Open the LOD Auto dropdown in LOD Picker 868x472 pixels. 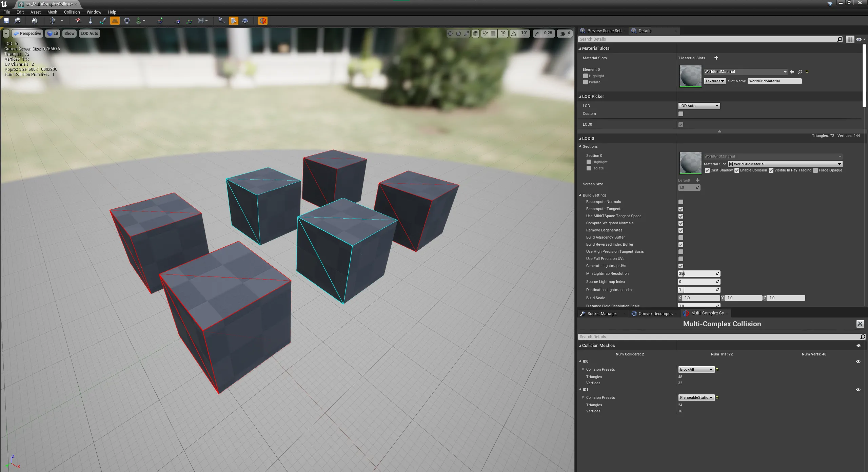coord(698,106)
